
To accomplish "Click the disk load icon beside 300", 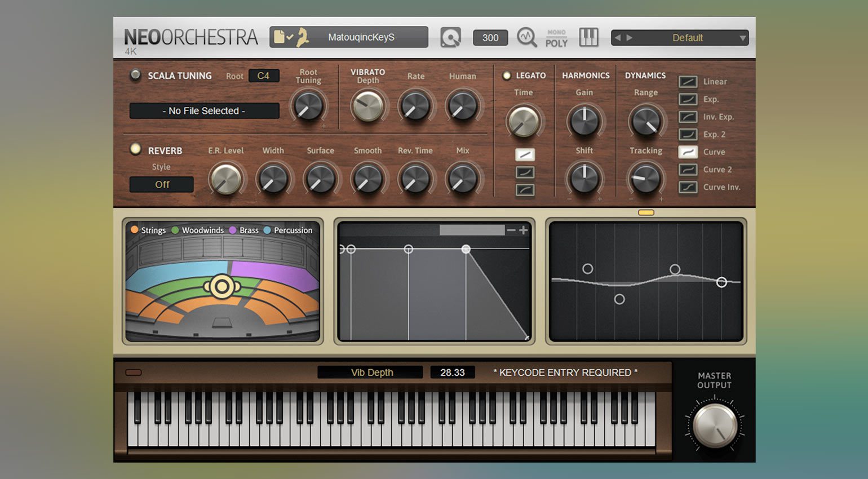I will (450, 37).
